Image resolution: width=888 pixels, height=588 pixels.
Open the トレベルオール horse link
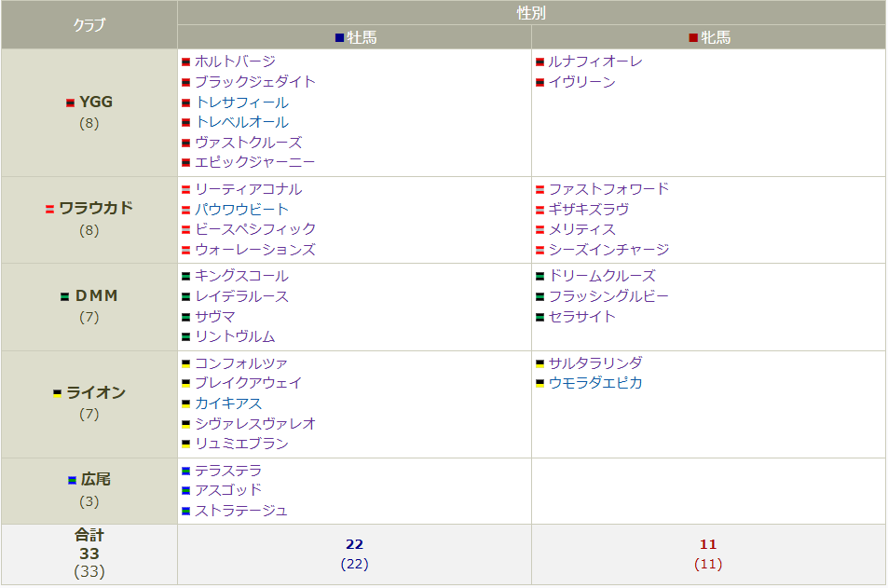(242, 122)
